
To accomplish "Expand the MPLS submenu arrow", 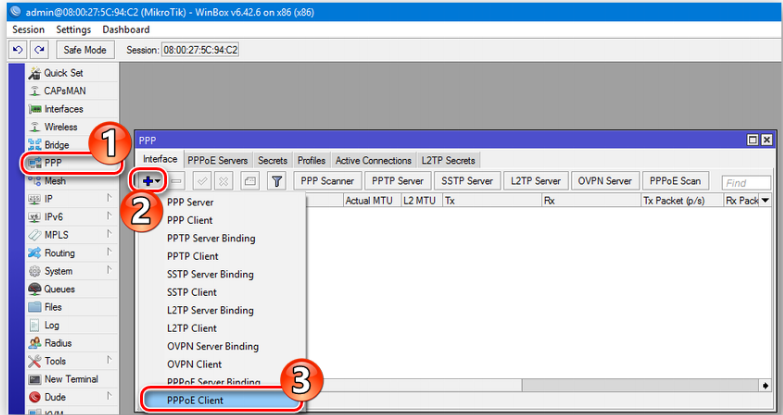I will click(x=109, y=234).
